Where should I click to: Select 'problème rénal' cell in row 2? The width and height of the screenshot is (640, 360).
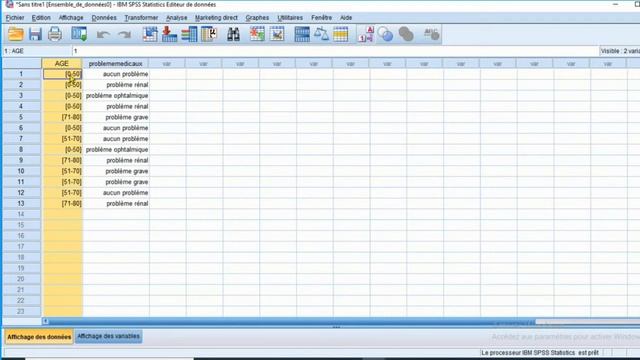coord(116,85)
